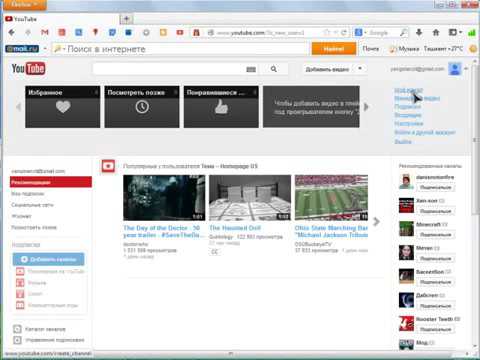Advance playlist tiles with right arrow

pyautogui.click(x=366, y=107)
